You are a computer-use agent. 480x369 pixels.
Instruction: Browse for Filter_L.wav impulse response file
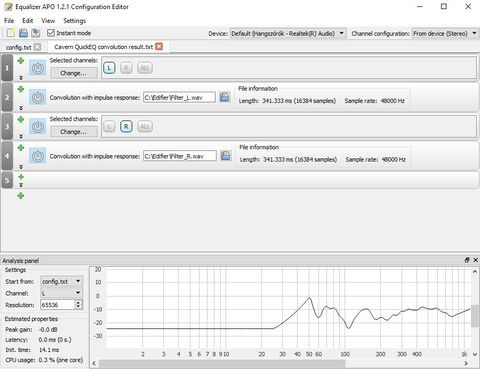[225, 97]
